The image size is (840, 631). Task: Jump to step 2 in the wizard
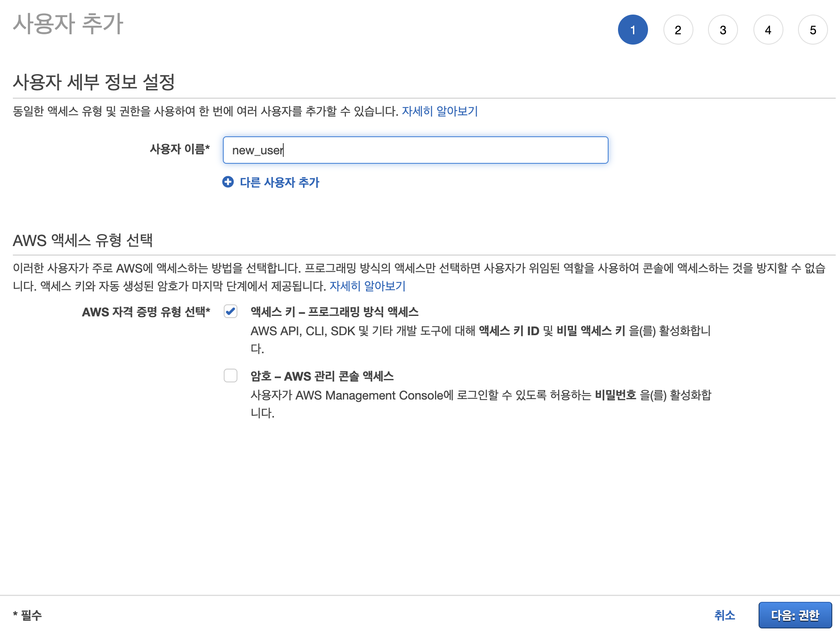[x=678, y=30]
